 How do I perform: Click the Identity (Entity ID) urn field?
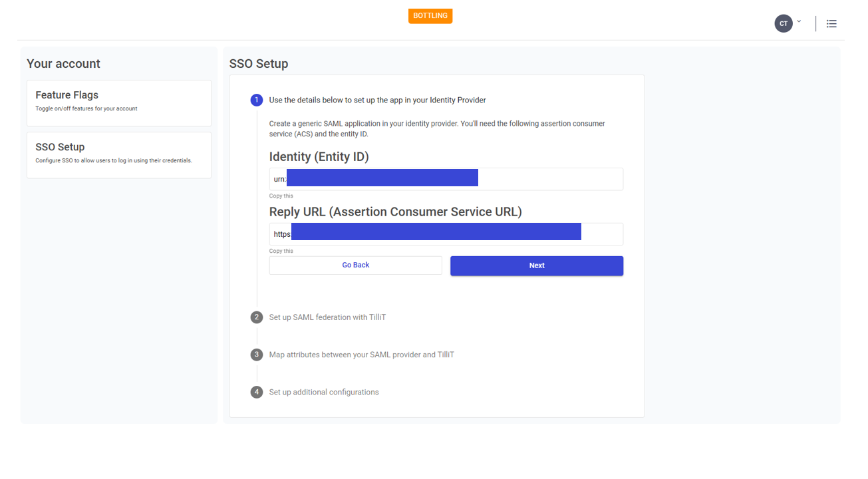coord(446,179)
